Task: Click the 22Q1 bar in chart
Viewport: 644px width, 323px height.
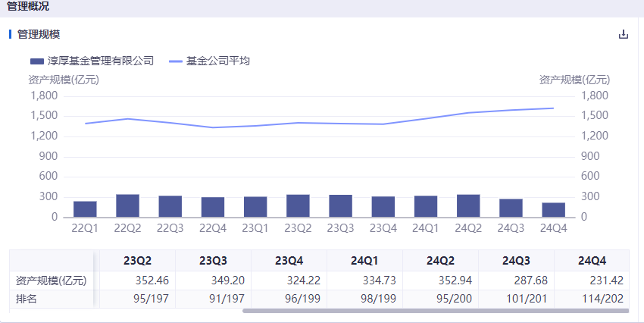Action: click(85, 209)
